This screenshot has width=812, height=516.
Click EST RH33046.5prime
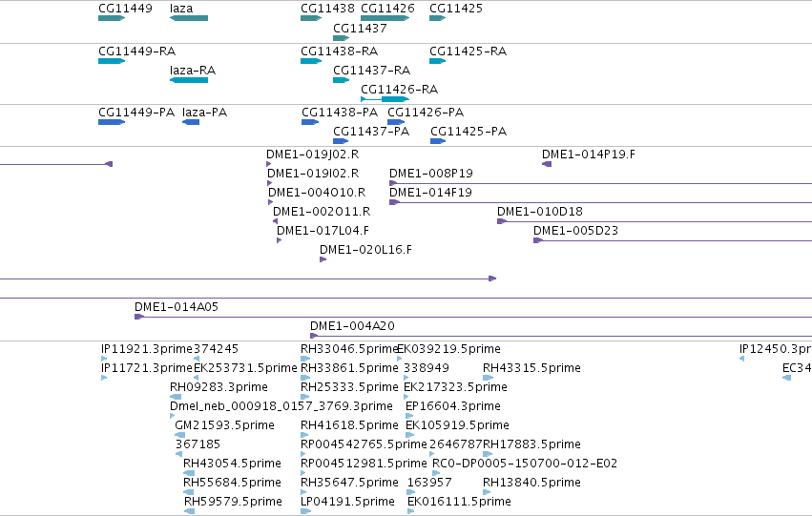point(305,358)
